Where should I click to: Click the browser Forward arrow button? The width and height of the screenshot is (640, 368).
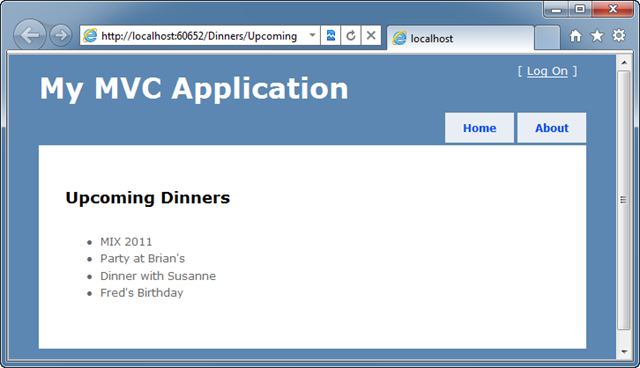[61, 35]
